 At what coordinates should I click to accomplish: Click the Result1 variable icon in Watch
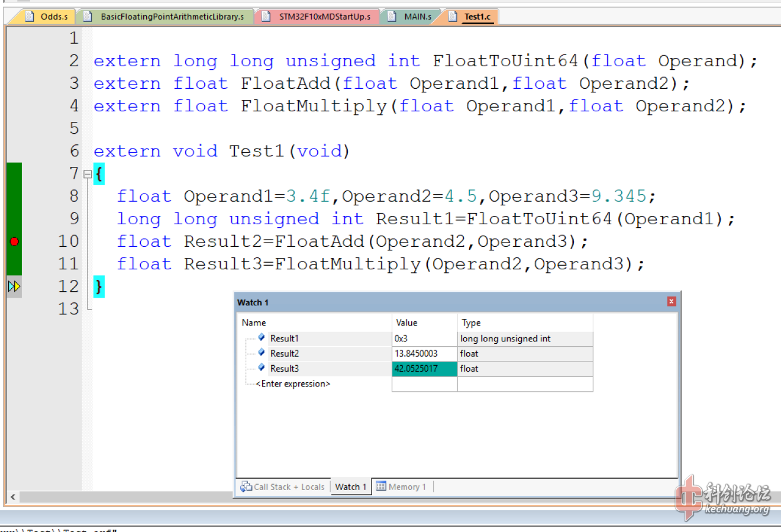tap(262, 338)
